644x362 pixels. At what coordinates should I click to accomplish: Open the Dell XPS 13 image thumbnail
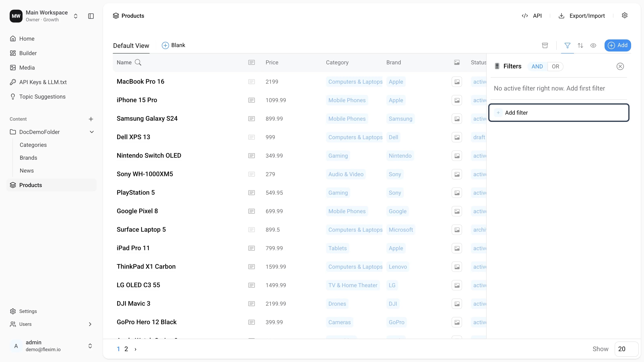(x=457, y=137)
